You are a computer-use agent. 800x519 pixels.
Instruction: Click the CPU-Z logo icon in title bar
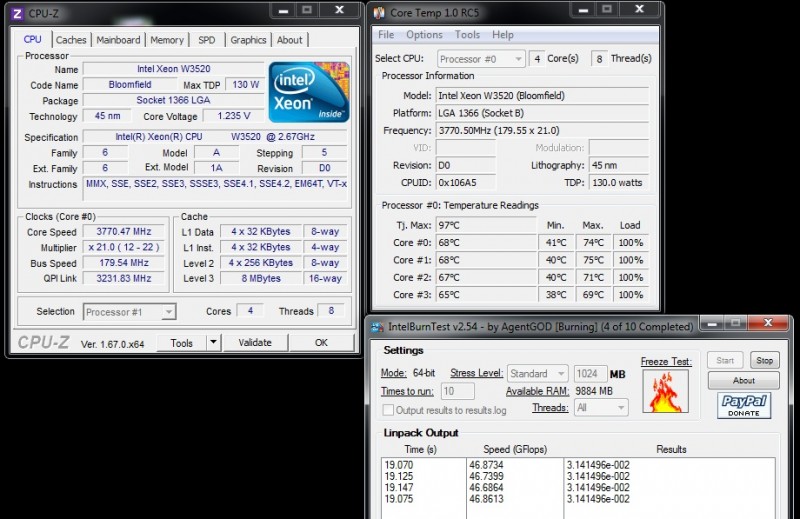[x=17, y=12]
